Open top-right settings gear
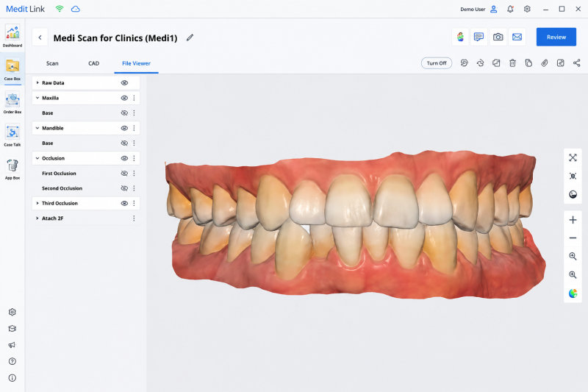Viewport: 588px width, 392px height. tap(527, 9)
